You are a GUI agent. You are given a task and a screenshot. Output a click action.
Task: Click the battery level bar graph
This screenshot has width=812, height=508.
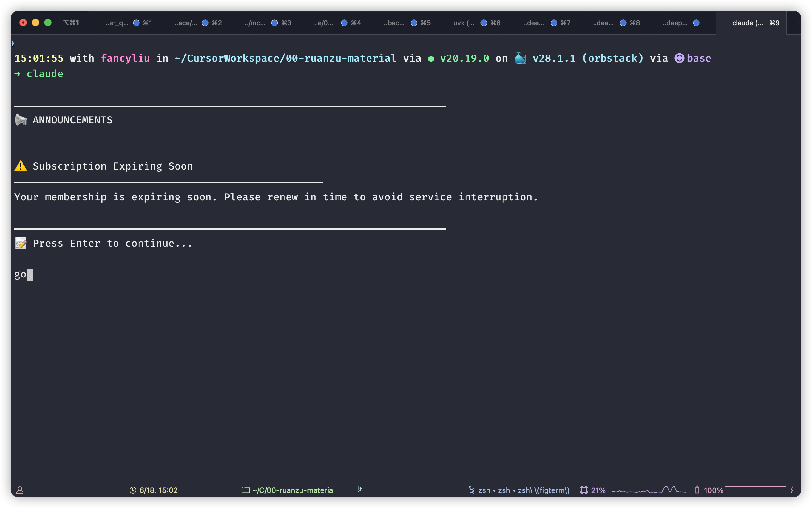(755, 490)
